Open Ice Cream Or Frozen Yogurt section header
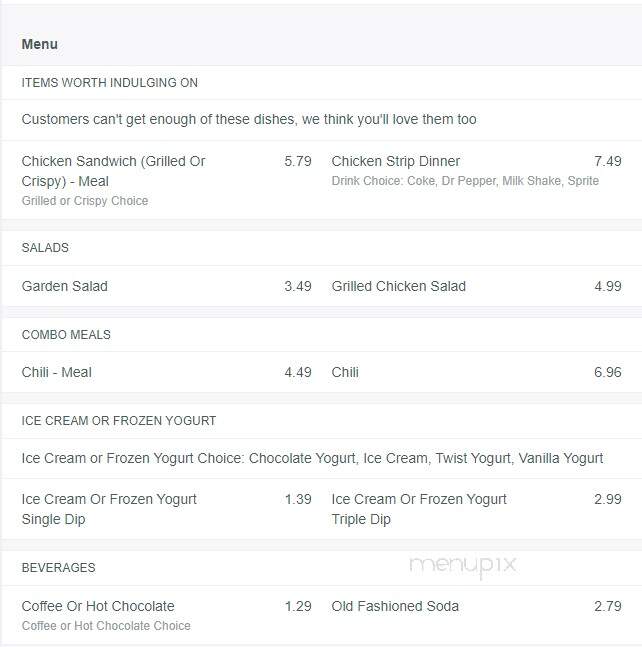 coord(118,420)
